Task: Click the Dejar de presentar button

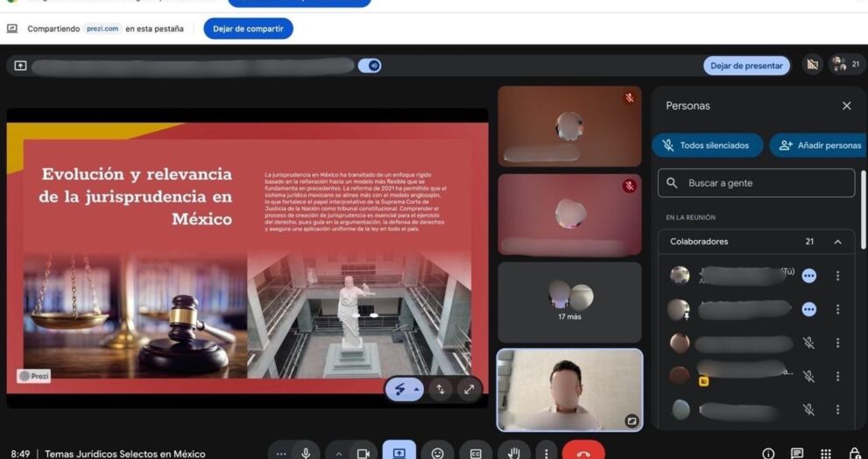Action: pos(745,66)
